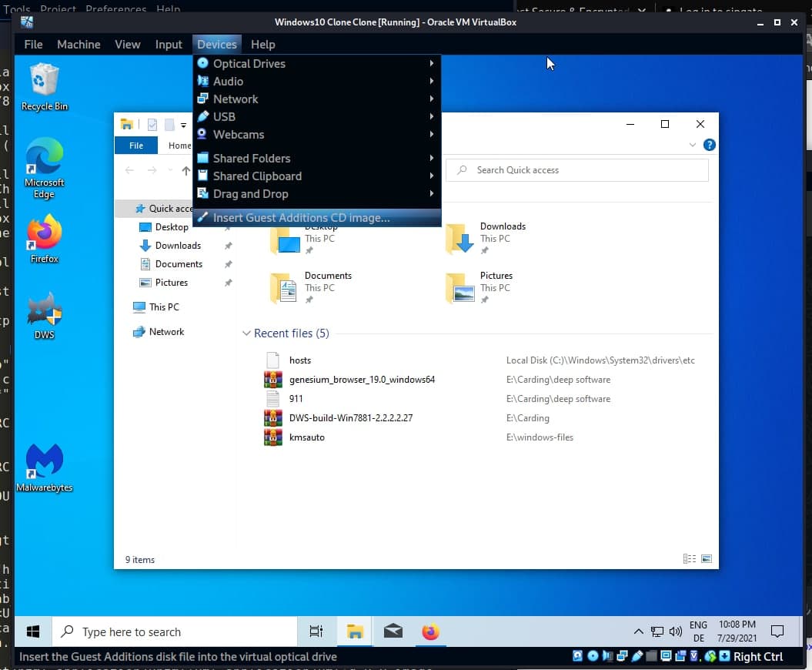Screen dimensions: 812x670
Task: Open Downloads in the Explorer sidebar
Action: pyautogui.click(x=178, y=246)
